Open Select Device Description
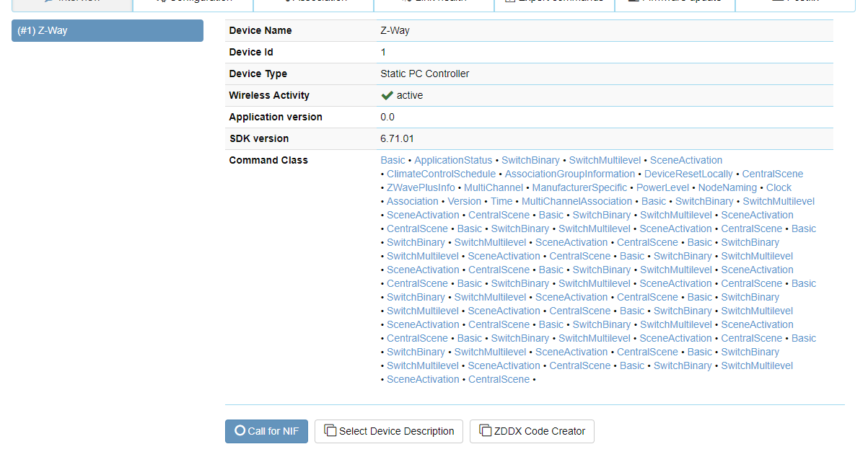This screenshot has width=868, height=457. pyautogui.click(x=389, y=431)
